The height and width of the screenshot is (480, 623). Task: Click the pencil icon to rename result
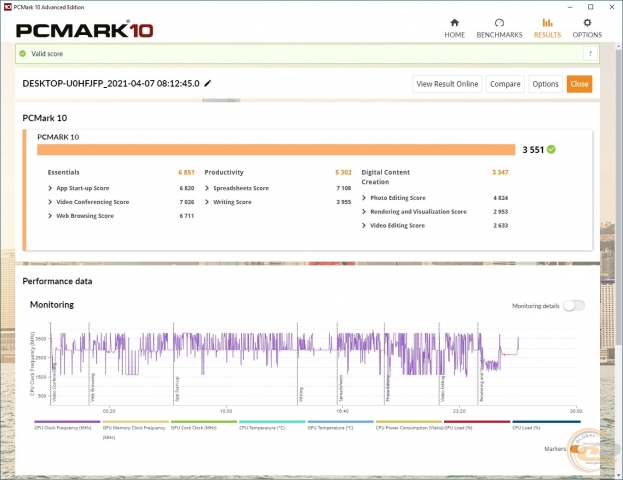click(x=207, y=83)
